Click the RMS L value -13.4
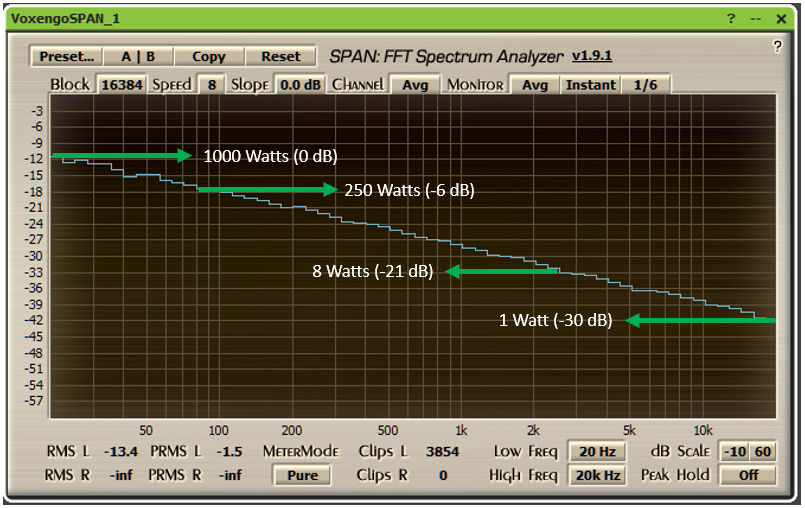Viewport: 805px width, 508px height. pos(121,451)
